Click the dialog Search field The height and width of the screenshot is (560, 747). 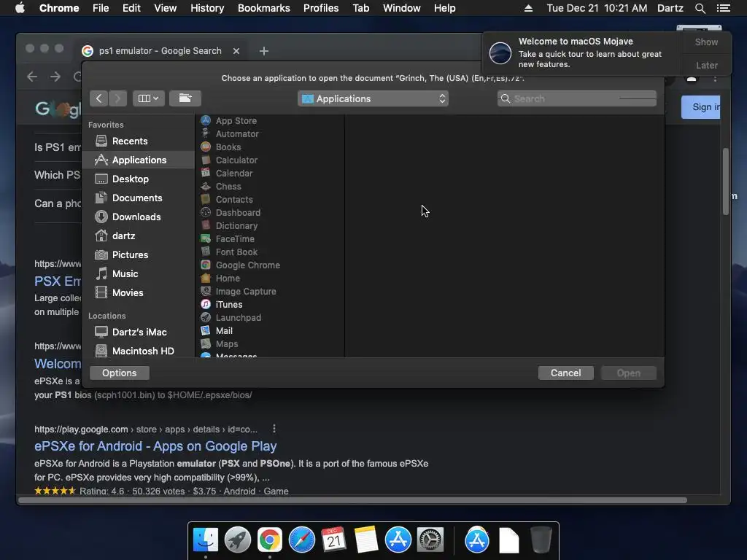coord(576,98)
